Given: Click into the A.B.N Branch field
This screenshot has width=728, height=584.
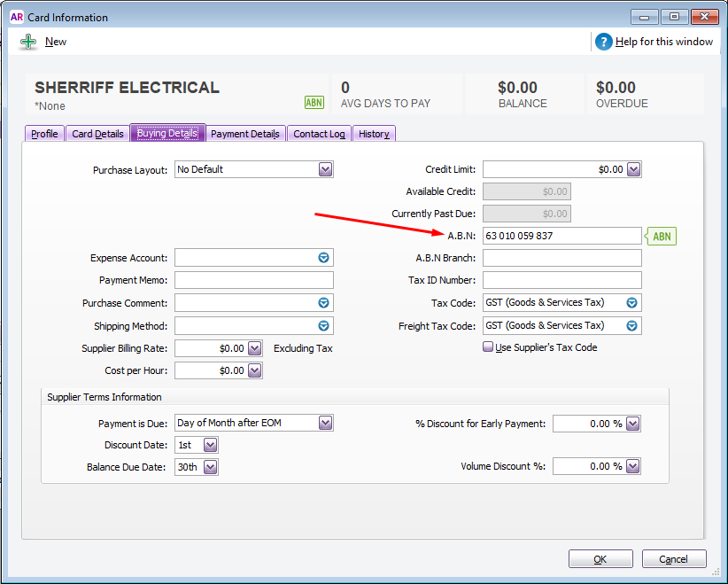Looking at the screenshot, I should pyautogui.click(x=562, y=258).
